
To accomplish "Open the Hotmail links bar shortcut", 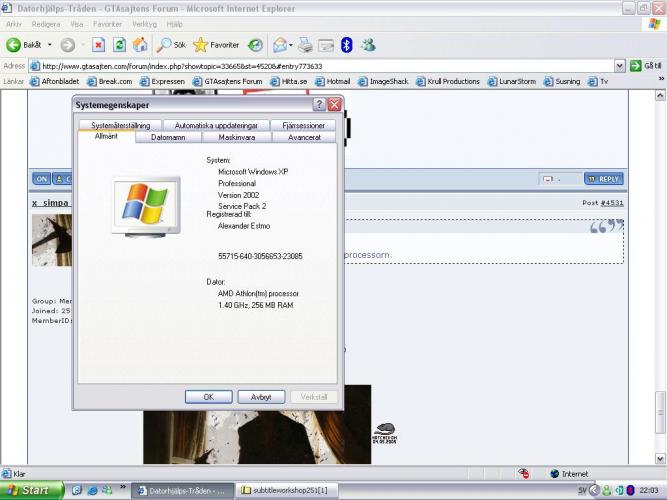I will click(333, 81).
